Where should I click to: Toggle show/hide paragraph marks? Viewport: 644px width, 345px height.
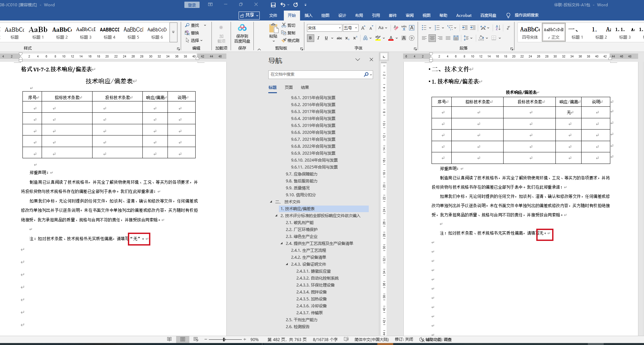[509, 28]
